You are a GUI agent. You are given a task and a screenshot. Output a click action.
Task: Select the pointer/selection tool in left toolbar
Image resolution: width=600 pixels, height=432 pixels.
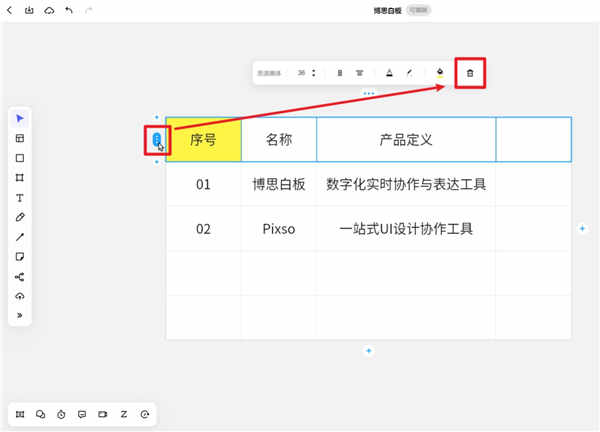click(x=20, y=119)
